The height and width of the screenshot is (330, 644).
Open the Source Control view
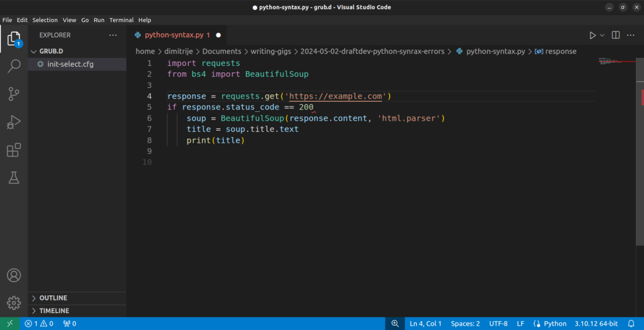point(13,94)
